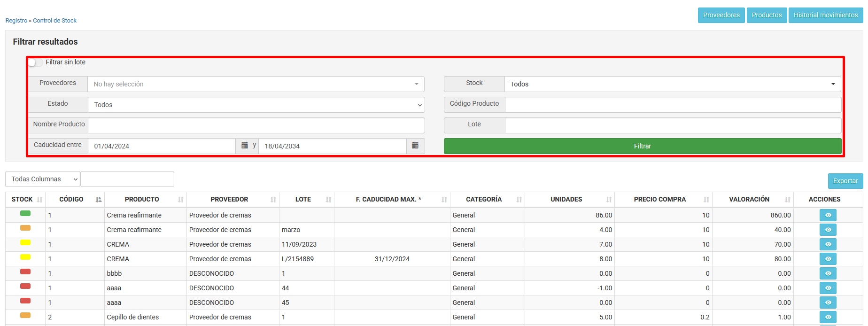View details of lot L/2154889 row
868x326 pixels.
828,259
